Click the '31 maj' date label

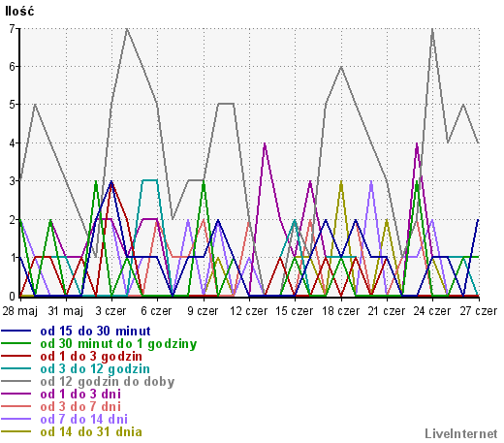pos(66,311)
